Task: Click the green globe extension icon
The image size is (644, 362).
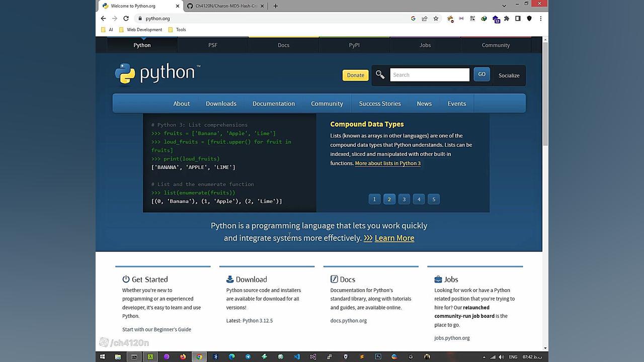Action: tap(484, 19)
